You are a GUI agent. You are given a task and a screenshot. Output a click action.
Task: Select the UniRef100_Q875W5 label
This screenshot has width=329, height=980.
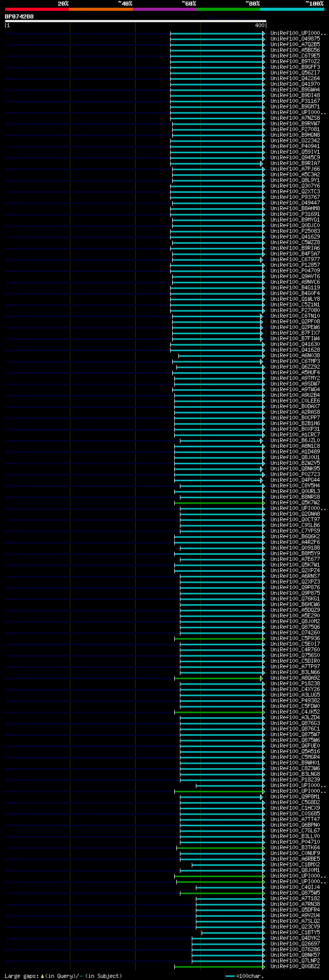[x=295, y=893]
